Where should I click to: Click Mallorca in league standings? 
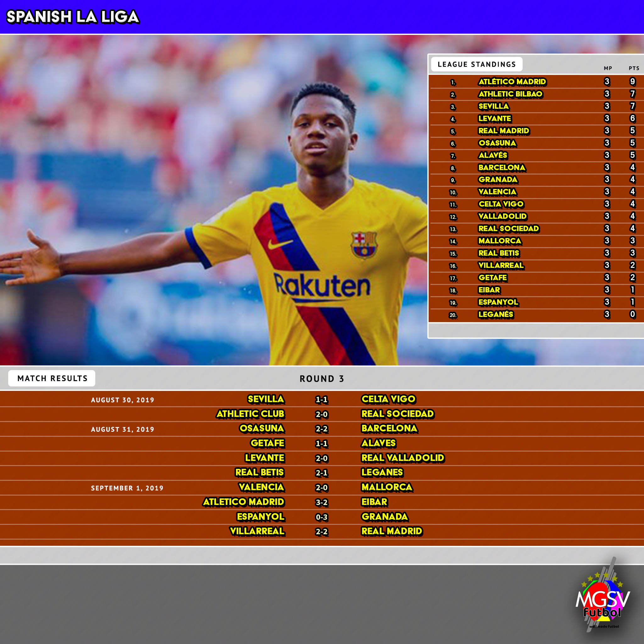(x=500, y=241)
